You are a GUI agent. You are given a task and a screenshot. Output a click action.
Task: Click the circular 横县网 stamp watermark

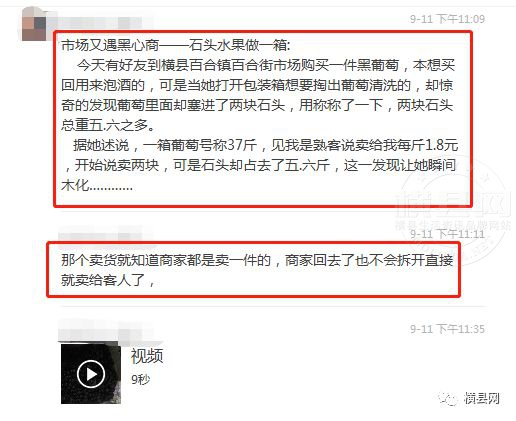pos(455,208)
